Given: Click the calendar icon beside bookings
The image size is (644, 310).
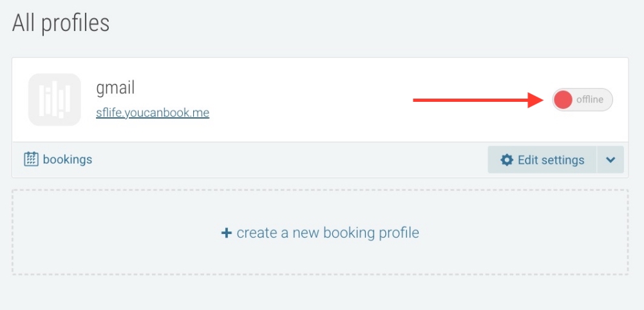Looking at the screenshot, I should click(x=31, y=159).
